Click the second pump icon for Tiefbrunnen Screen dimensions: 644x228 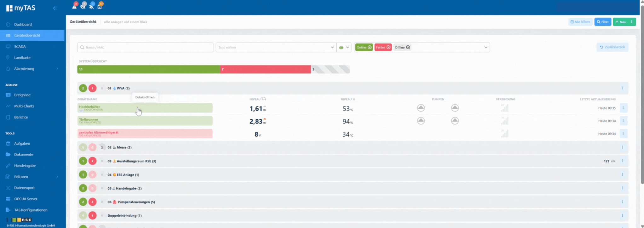click(x=455, y=121)
